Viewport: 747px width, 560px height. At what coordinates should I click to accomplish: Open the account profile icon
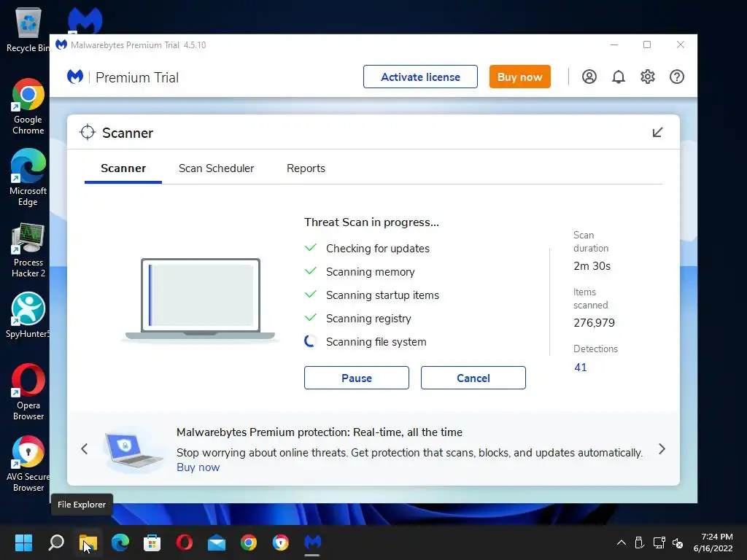pyautogui.click(x=589, y=77)
